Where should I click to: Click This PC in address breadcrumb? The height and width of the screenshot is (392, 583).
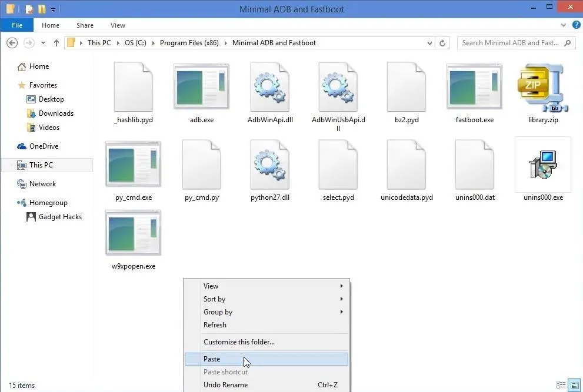pyautogui.click(x=99, y=43)
